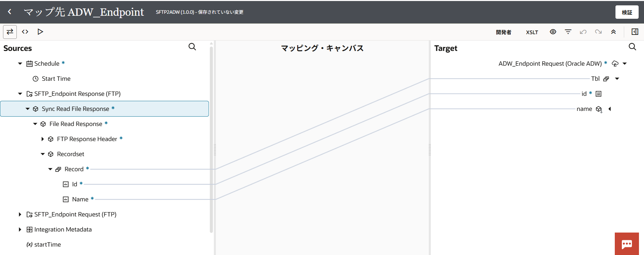Collapse File Read Response node
644x255 pixels.
35,124
